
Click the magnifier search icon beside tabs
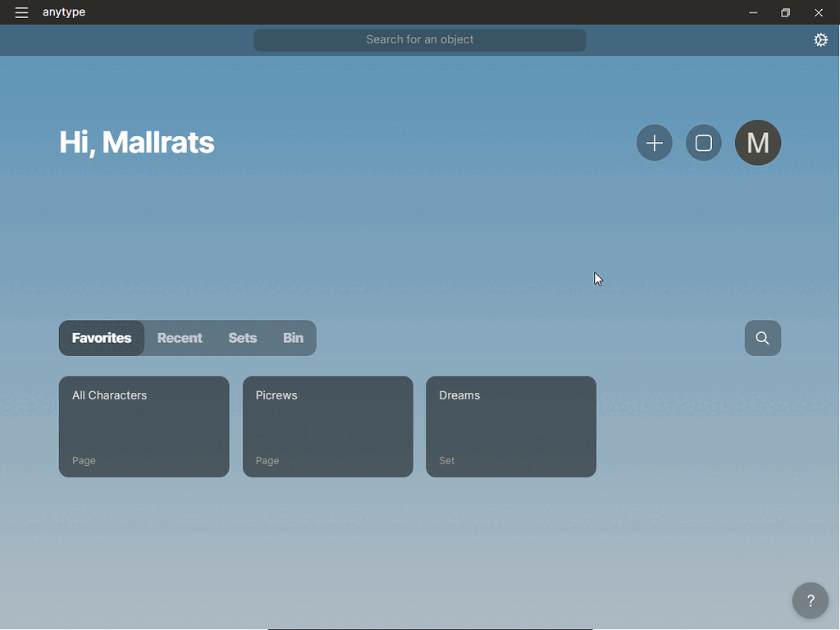click(x=762, y=338)
